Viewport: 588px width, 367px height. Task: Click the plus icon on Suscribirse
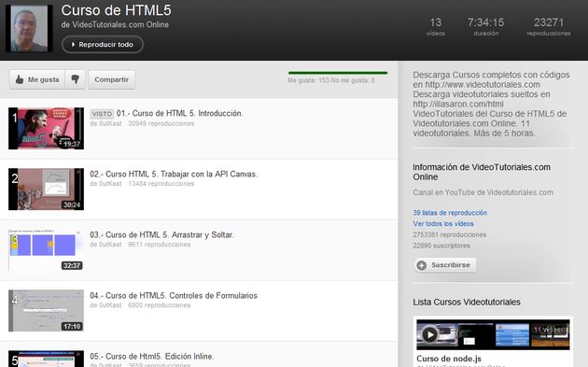(x=422, y=265)
